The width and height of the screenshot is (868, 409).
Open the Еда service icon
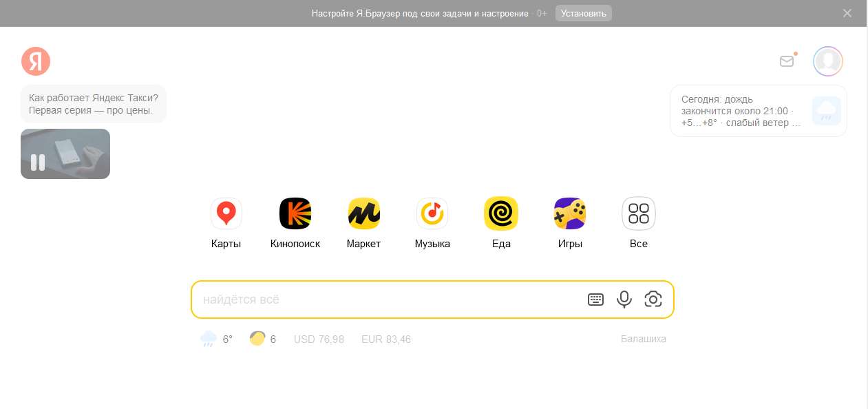coord(501,213)
